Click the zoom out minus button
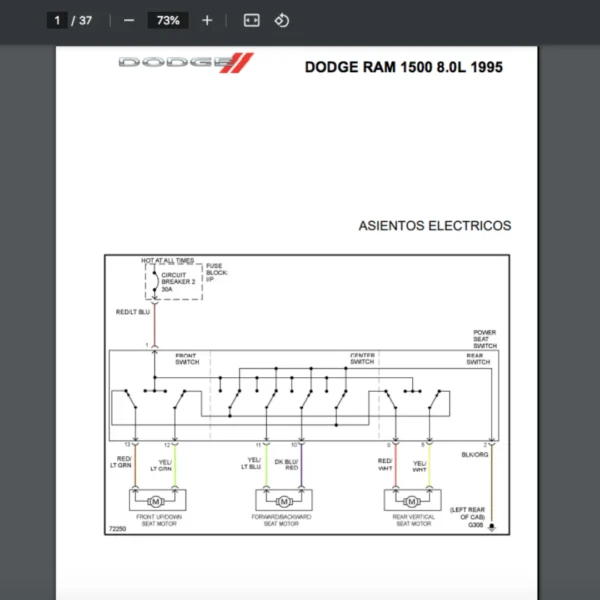This screenshot has height=600, width=600. 128,20
